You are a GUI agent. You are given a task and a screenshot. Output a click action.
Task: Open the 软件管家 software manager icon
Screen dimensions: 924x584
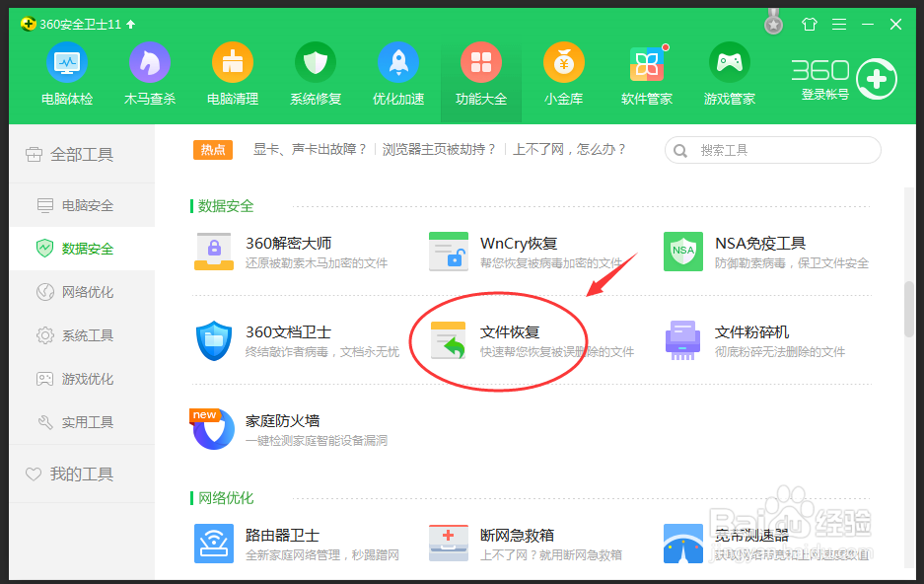point(647,62)
